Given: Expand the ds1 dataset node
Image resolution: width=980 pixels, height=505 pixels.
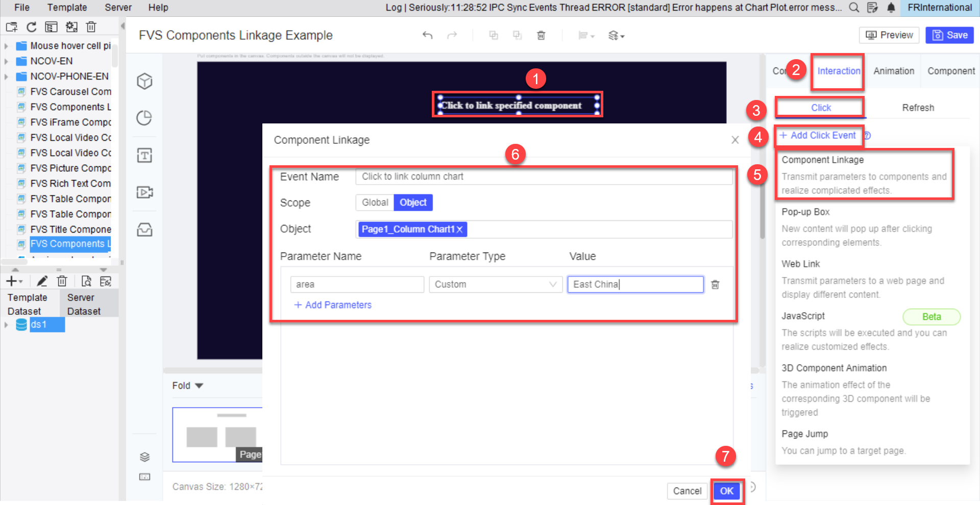Looking at the screenshot, I should (6, 324).
